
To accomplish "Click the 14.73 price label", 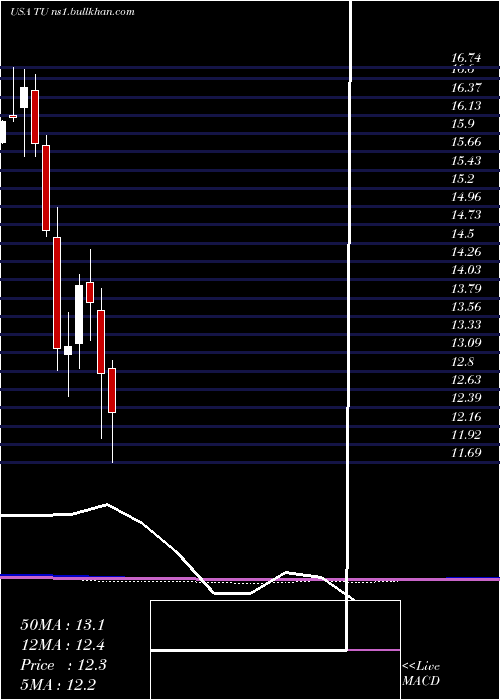I will [466, 215].
